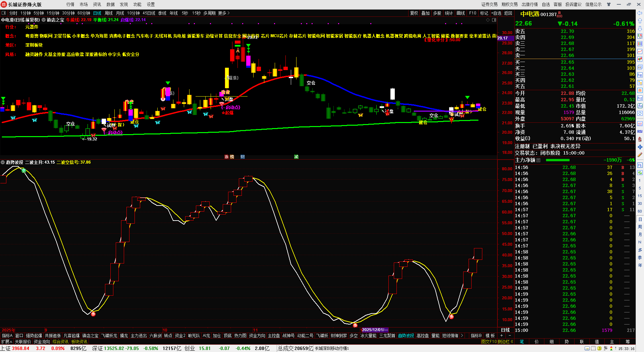The height and width of the screenshot is (352, 644).
Task: Toggle the 镇店之宝 indicator circle marker
Action: tap(44, 20)
